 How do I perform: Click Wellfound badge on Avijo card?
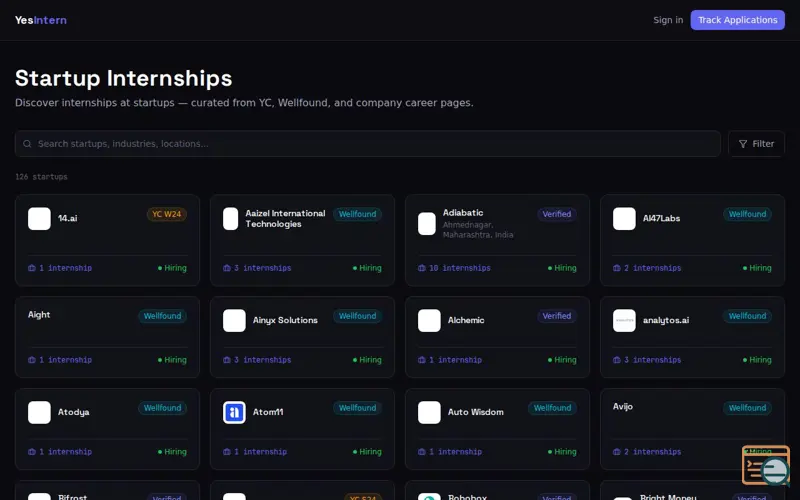pyautogui.click(x=747, y=408)
